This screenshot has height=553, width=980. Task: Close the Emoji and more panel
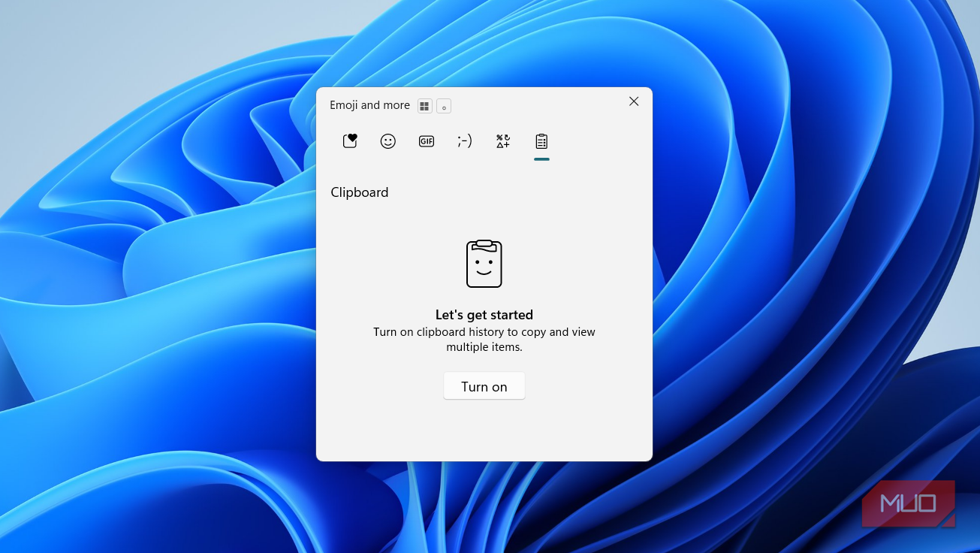coord(634,101)
